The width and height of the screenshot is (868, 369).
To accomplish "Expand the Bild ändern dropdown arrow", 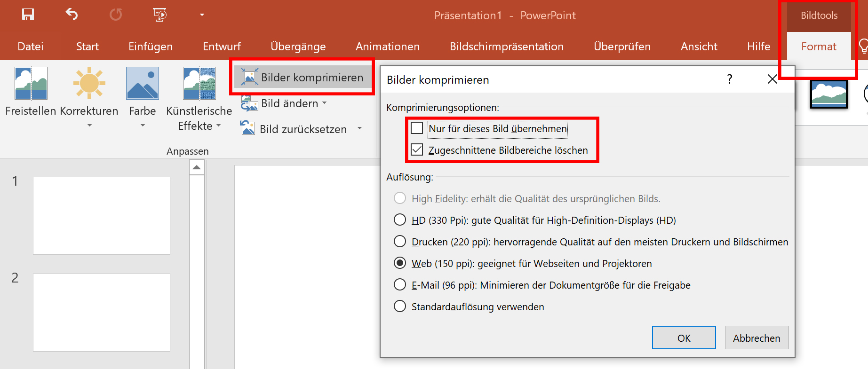I will 324,103.
